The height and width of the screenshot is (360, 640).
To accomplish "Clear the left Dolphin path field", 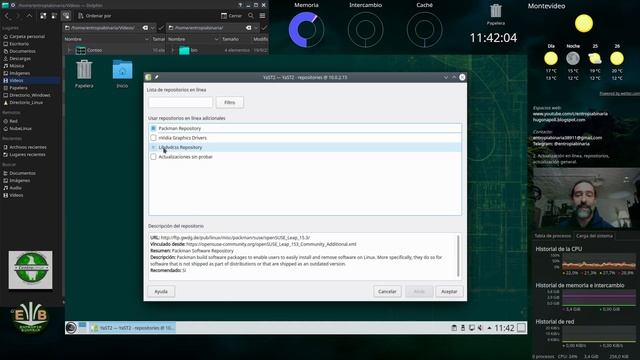I will pos(145,28).
